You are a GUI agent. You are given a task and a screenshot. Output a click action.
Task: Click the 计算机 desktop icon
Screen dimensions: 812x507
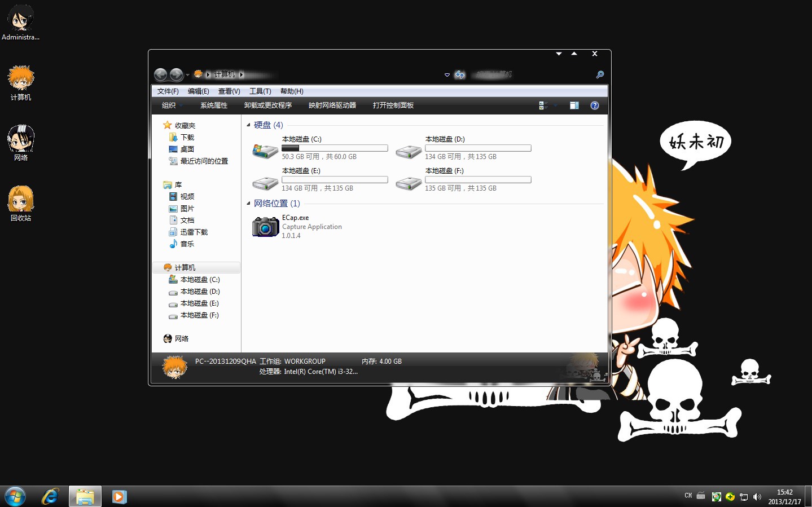[21, 83]
